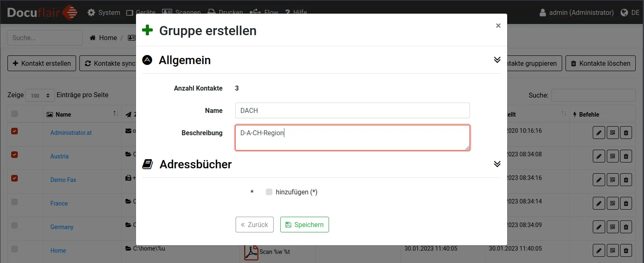Close the Gruppe erstellen dialog

[498, 26]
